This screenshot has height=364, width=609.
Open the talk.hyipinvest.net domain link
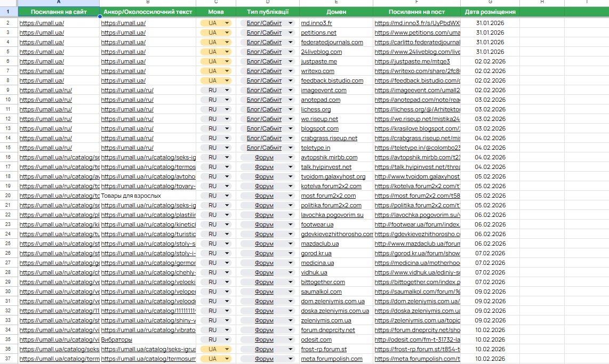326,167
